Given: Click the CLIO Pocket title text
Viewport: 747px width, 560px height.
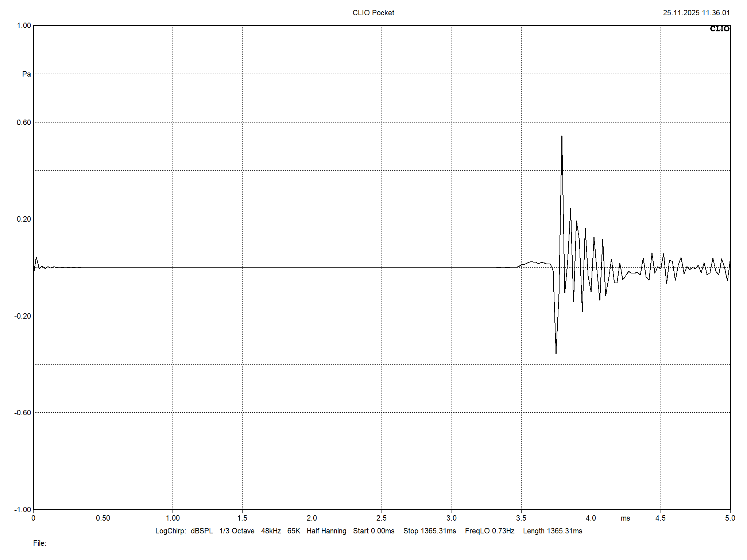Looking at the screenshot, I should 373,13.
